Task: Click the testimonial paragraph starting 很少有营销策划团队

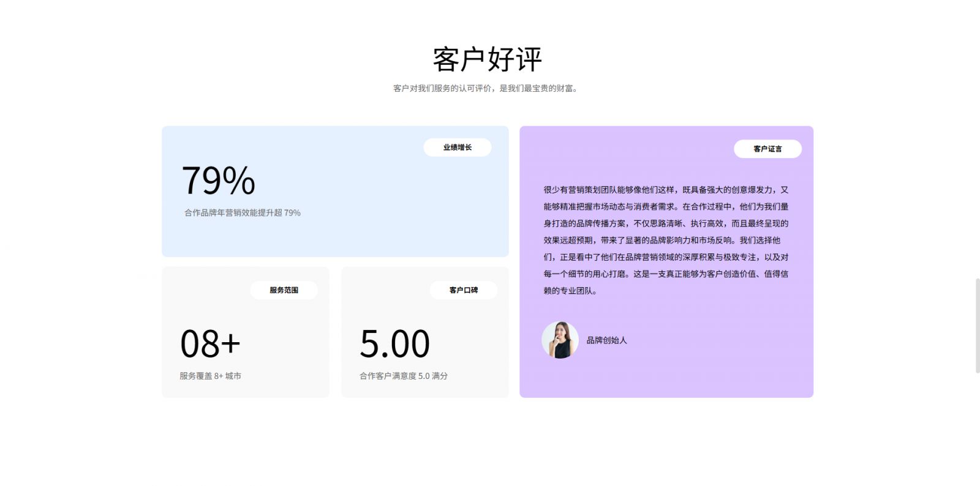Action: 666,240
